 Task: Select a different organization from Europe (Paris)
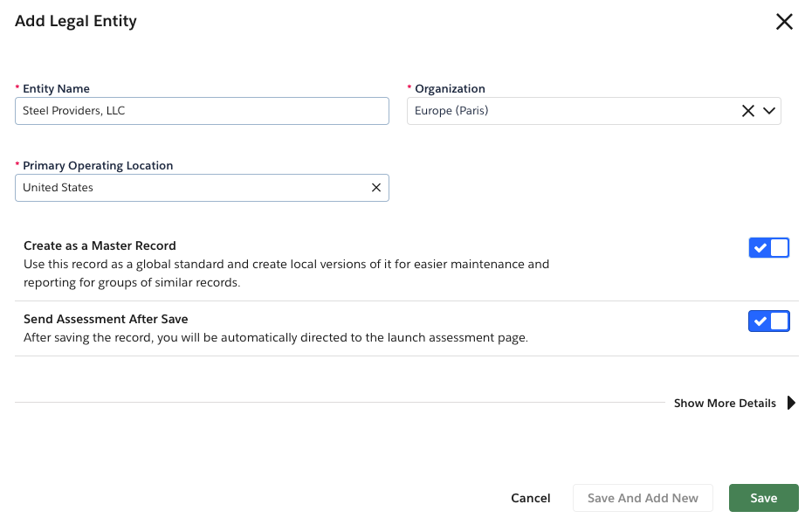[769, 111]
